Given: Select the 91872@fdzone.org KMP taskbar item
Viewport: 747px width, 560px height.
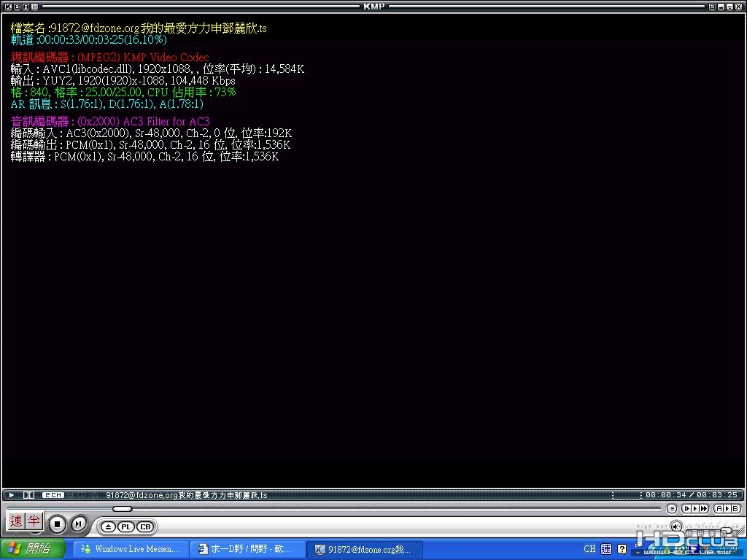Looking at the screenshot, I should pyautogui.click(x=363, y=550).
